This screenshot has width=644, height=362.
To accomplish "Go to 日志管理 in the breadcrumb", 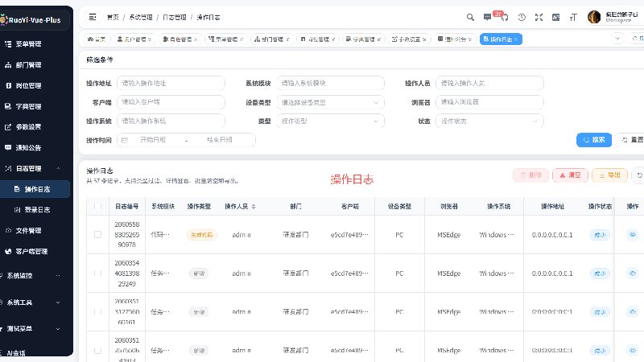I will (x=175, y=17).
